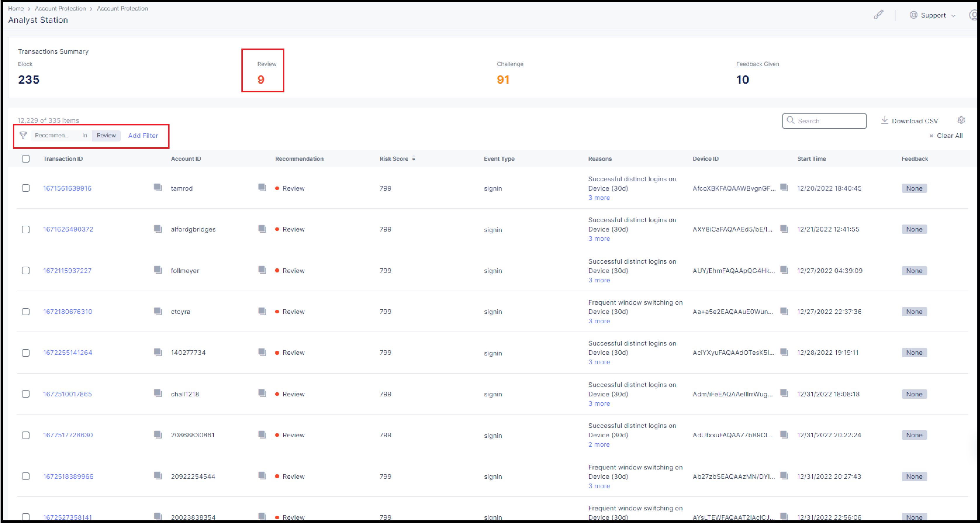
Task: Click the magnifier icon in the search box
Action: [x=791, y=121]
